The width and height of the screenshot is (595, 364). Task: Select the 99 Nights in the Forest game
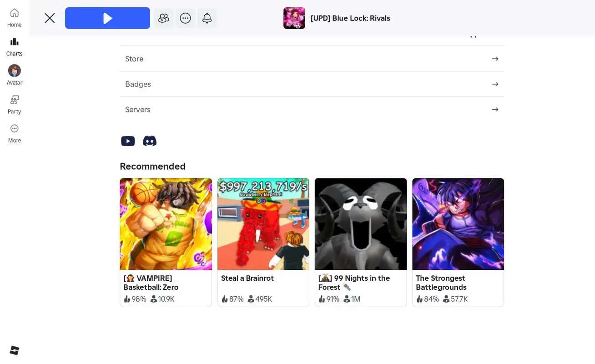(360, 224)
